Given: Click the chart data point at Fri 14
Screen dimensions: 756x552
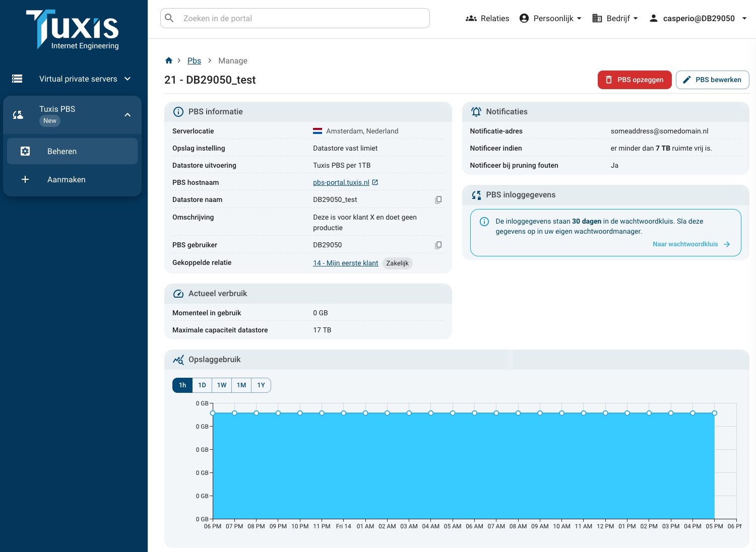Looking at the screenshot, I should [x=343, y=413].
